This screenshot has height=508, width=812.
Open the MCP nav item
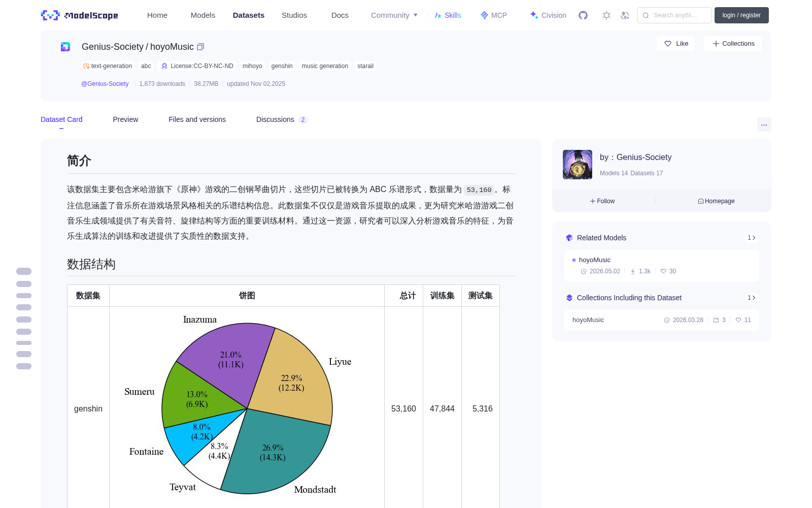coord(494,15)
